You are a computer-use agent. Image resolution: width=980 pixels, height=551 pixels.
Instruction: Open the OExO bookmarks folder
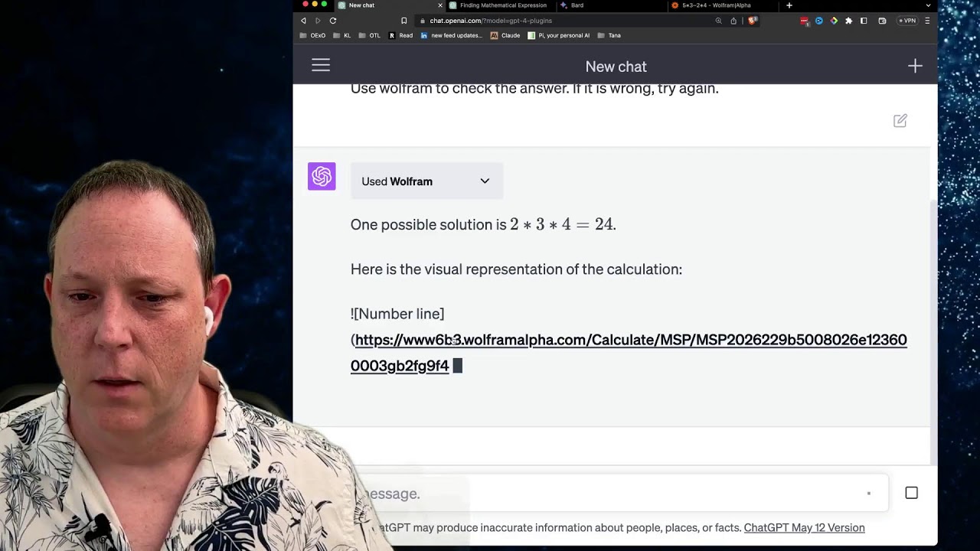tap(312, 35)
